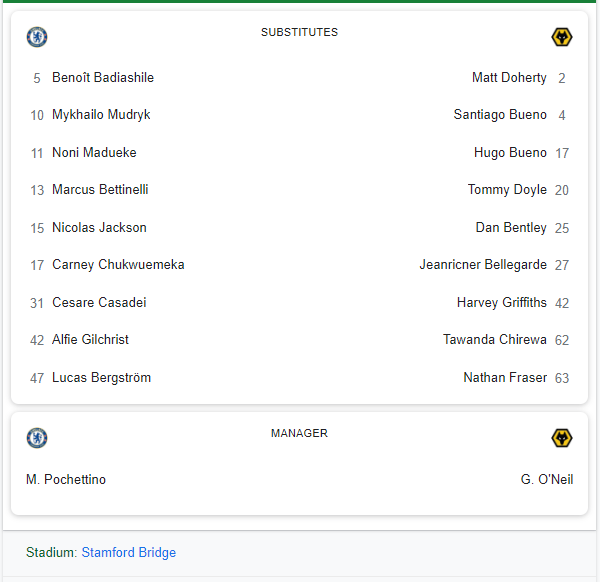Click Chelsea crest in Substitutes header
Image resolution: width=600 pixels, height=582 pixels.
coord(37,37)
